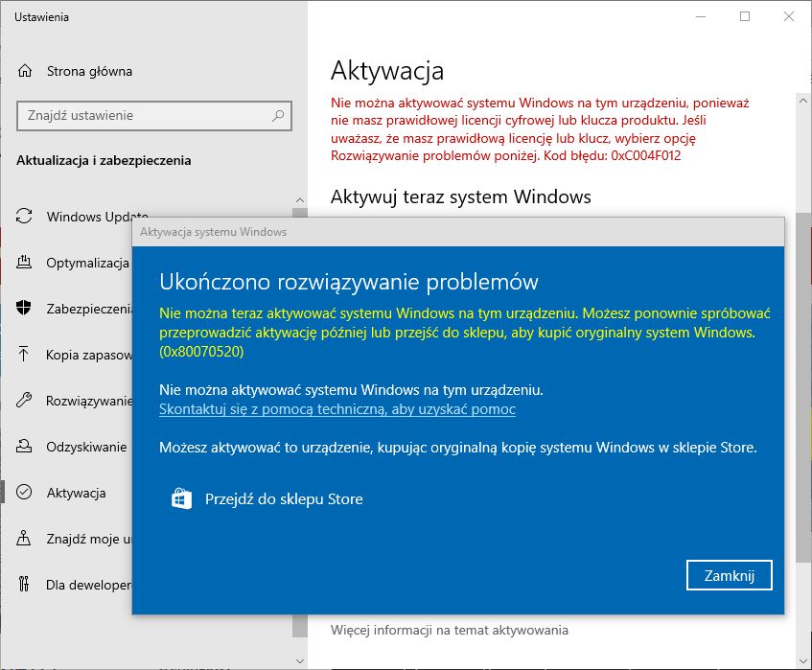Open Więcej informacji na temat aktywowania link
The width and height of the screenshot is (812, 670).
[450, 630]
